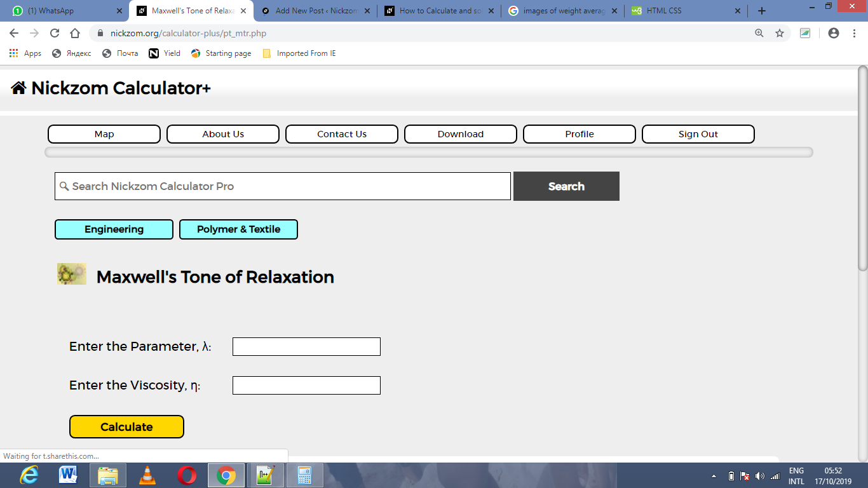Click the zoom magnifier icon in address bar
Viewport: 868px width, 488px height.
click(759, 33)
